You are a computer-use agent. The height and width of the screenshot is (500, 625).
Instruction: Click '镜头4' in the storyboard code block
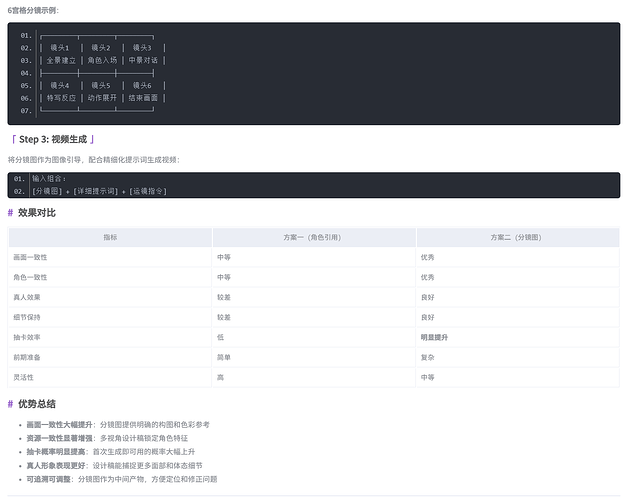pos(60,85)
